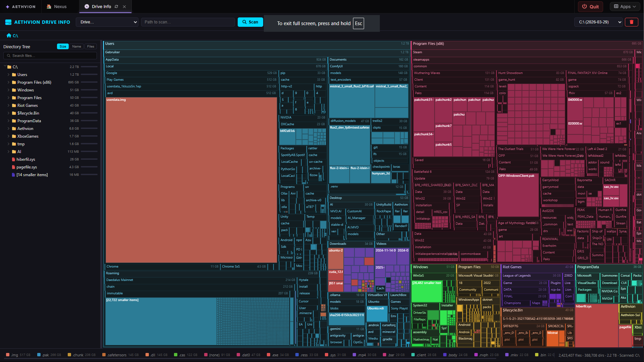Enable the Size sorting toggle
This screenshot has height=362, width=644.
pyautogui.click(x=63, y=47)
